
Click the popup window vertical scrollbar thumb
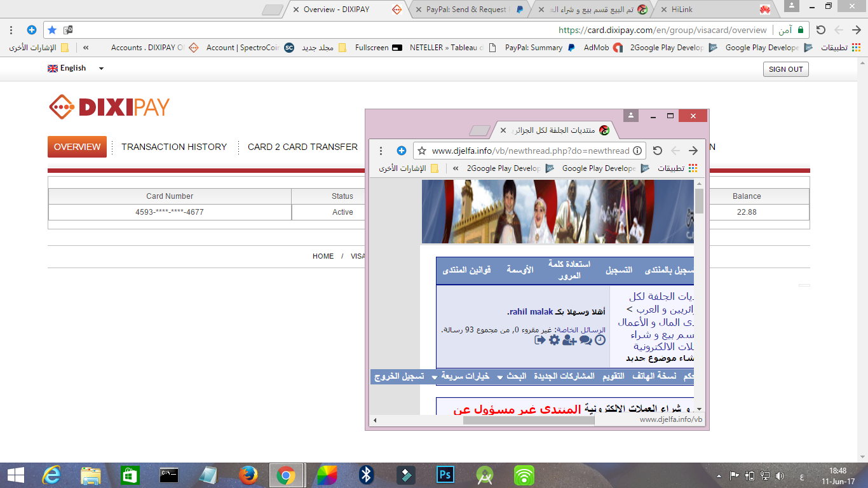[x=699, y=201]
